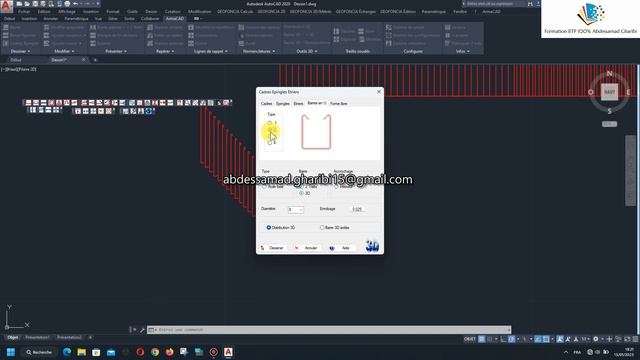The width and height of the screenshot is (640, 360).
Task: Click the 3D logo icon in dialog
Action: click(372, 246)
